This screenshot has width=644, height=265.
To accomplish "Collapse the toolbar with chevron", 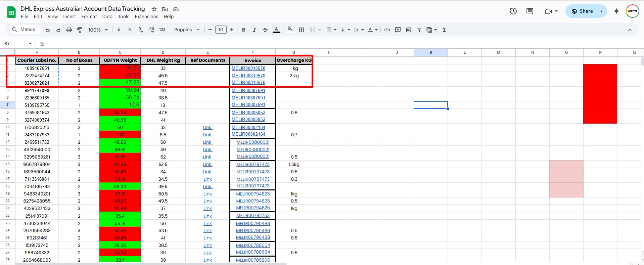I will (x=630, y=30).
